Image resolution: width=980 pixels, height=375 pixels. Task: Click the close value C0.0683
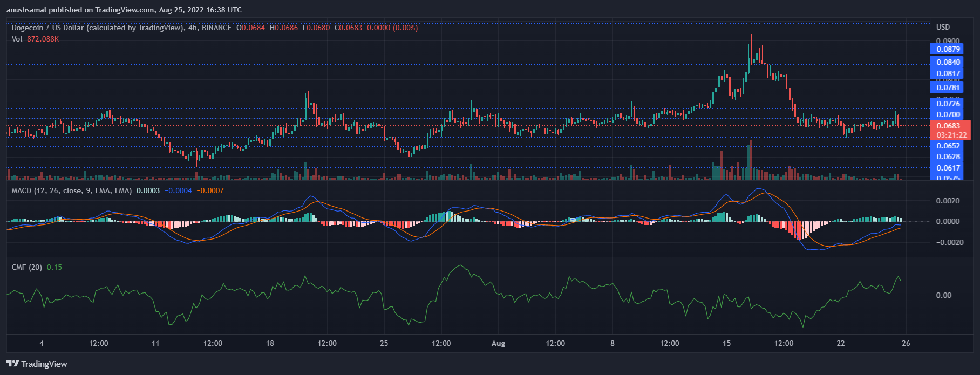pos(348,28)
